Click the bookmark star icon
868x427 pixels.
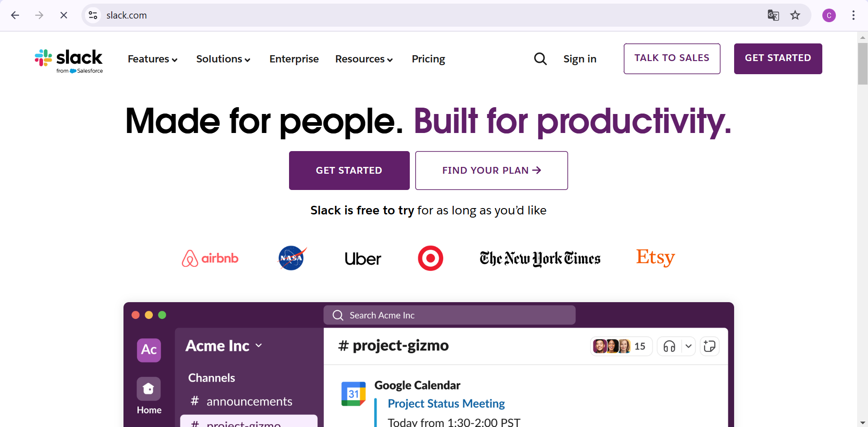pos(795,15)
